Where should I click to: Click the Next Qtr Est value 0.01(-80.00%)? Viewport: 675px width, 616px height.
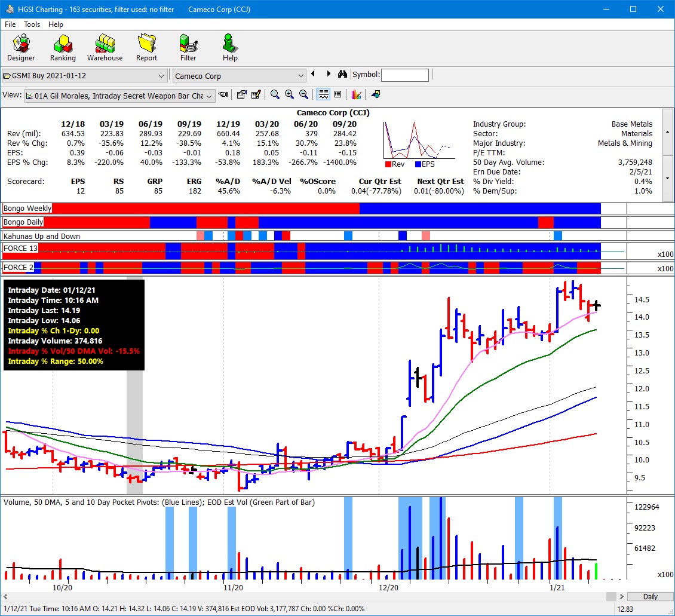click(x=439, y=191)
